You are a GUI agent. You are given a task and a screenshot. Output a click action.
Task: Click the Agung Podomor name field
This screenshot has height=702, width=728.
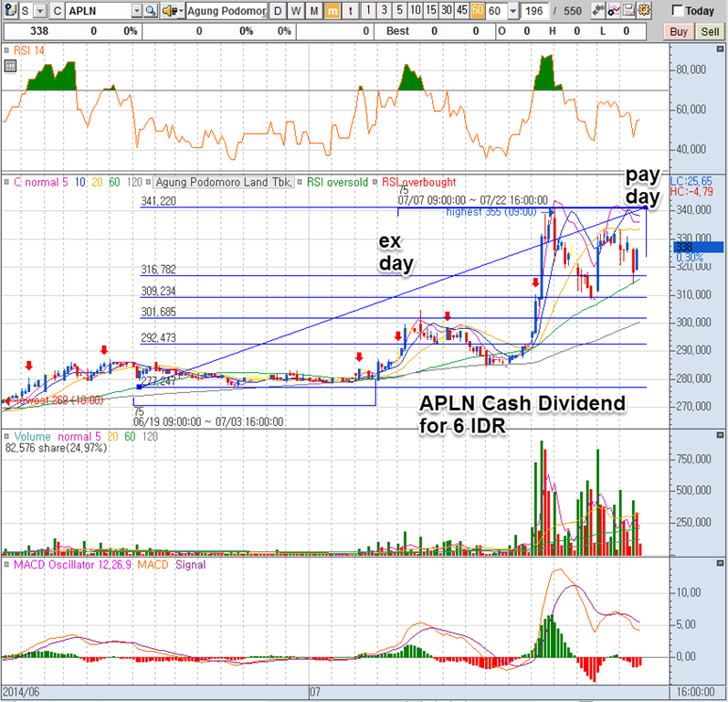pyautogui.click(x=227, y=11)
